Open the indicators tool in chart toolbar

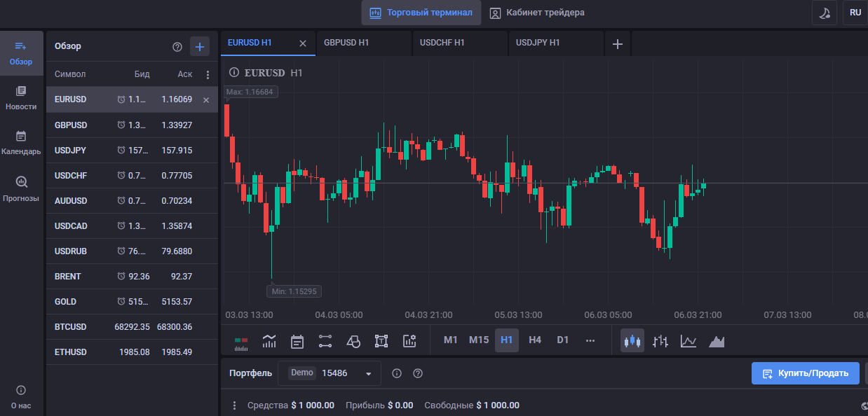[269, 341]
